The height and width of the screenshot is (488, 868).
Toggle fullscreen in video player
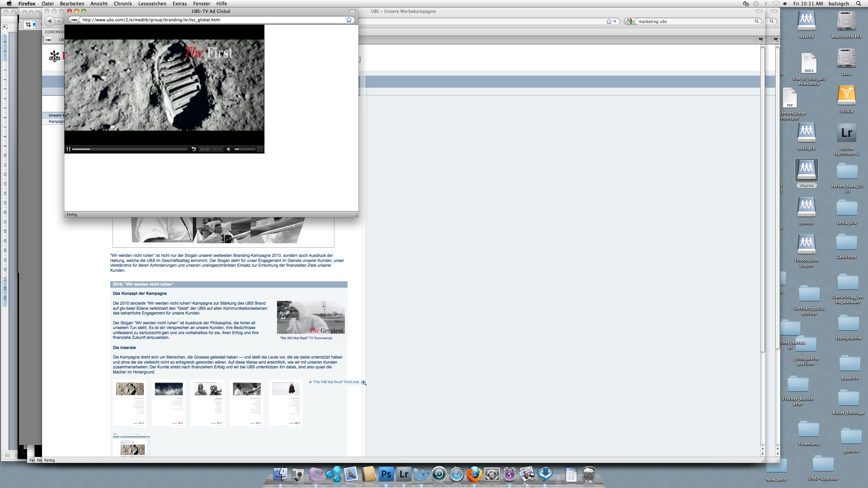260,149
